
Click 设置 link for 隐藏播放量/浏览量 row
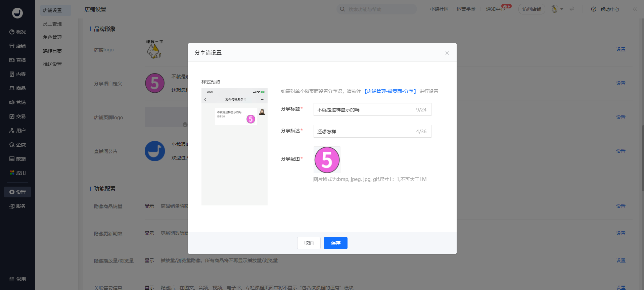[621, 260]
